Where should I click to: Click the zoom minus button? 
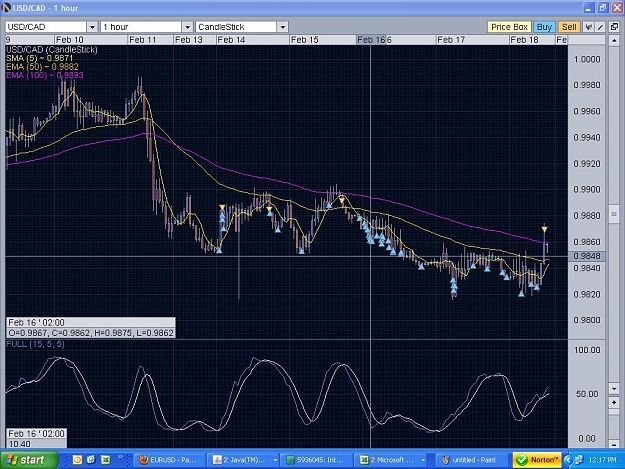pyautogui.click(x=613, y=443)
